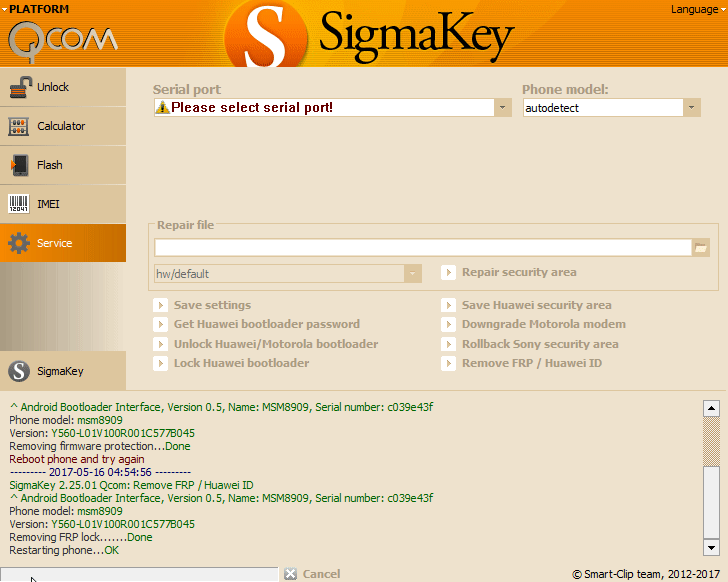
Task: Click the arrow icon beside Repair security area
Action: [448, 272]
